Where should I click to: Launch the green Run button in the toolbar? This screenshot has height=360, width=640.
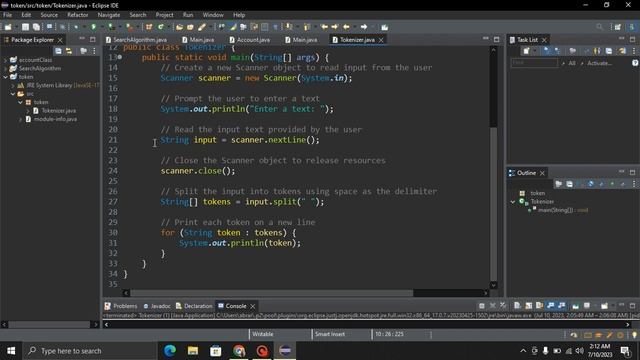[x=93, y=27]
